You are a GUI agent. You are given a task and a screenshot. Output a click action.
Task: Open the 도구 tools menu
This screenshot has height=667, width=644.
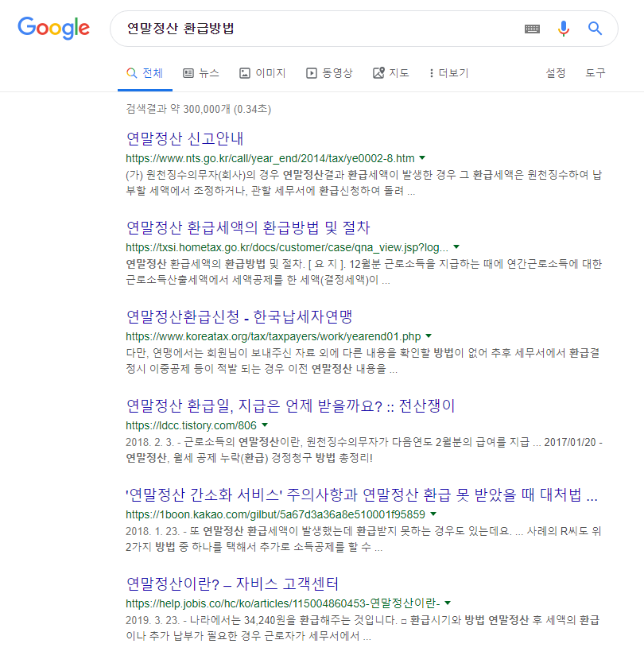595,73
